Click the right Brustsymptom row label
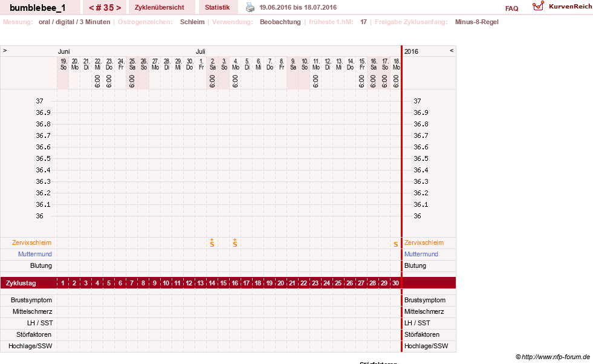 [425, 300]
